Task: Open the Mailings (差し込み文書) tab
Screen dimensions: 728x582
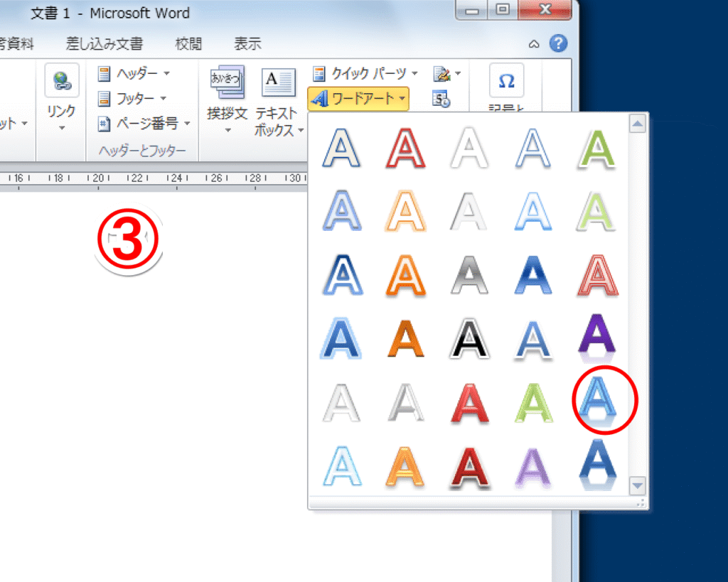Action: pos(105,43)
